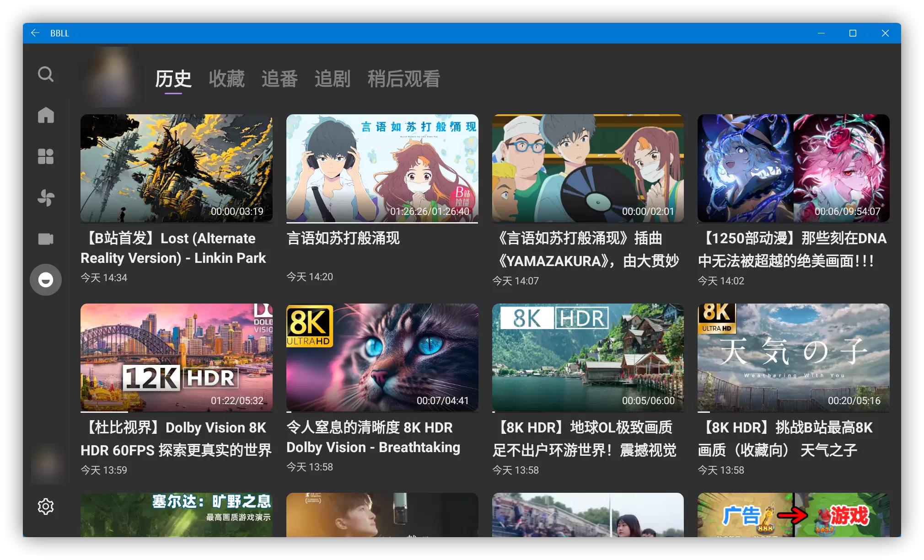924x560 pixels.
Task: Open the video camera live icon
Action: [x=46, y=239]
